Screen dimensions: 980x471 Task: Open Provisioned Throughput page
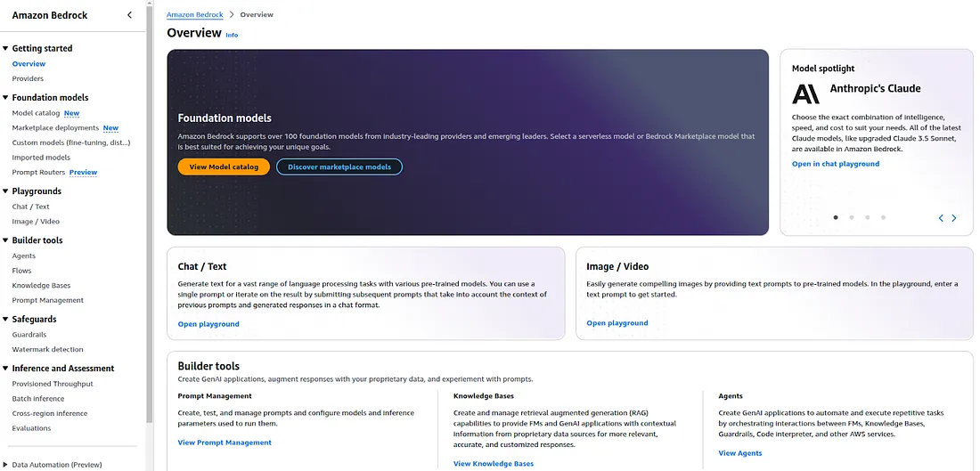coord(53,384)
